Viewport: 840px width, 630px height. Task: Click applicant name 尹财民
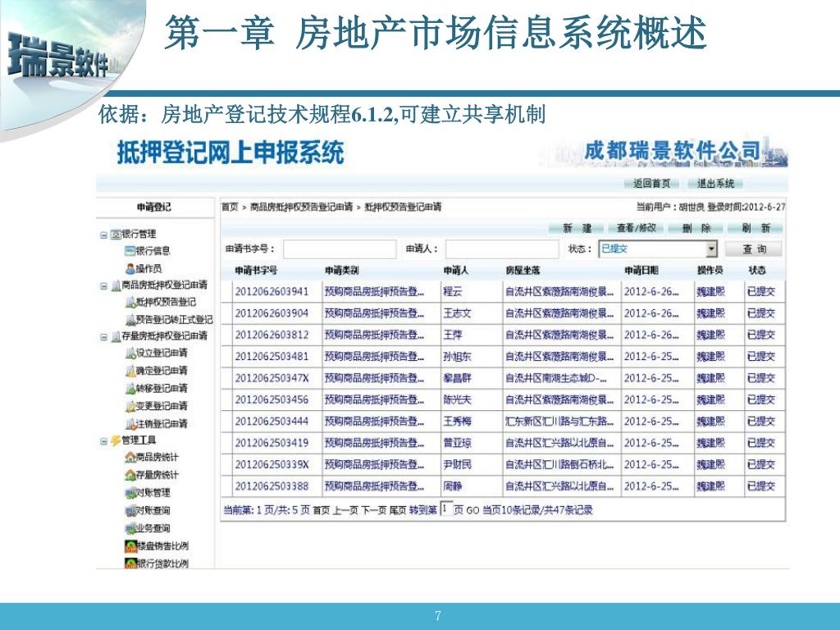click(457, 464)
